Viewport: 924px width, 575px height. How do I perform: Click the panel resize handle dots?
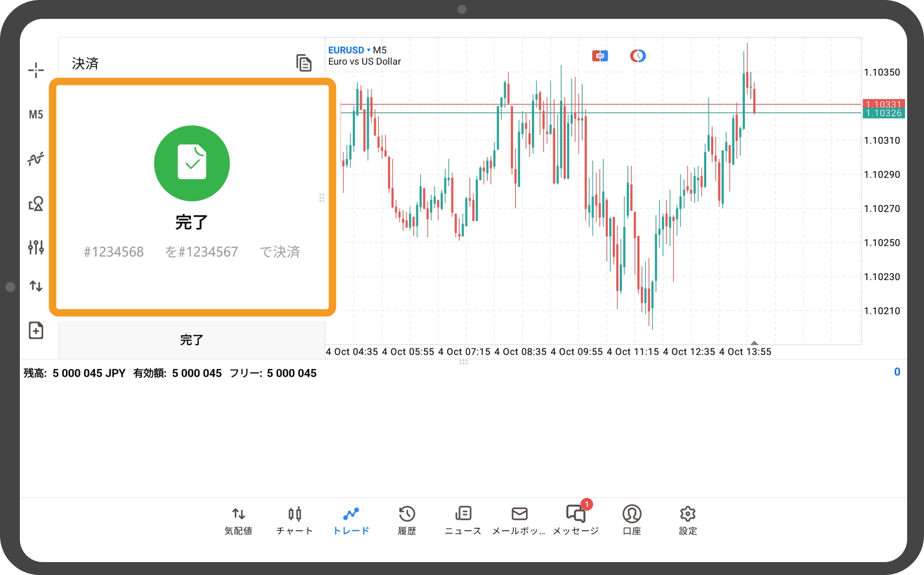[x=322, y=198]
